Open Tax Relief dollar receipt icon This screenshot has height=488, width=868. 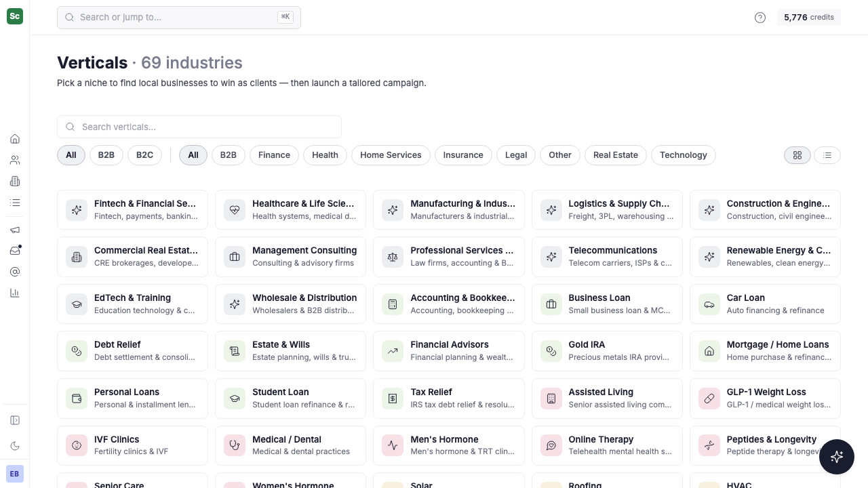tap(393, 399)
